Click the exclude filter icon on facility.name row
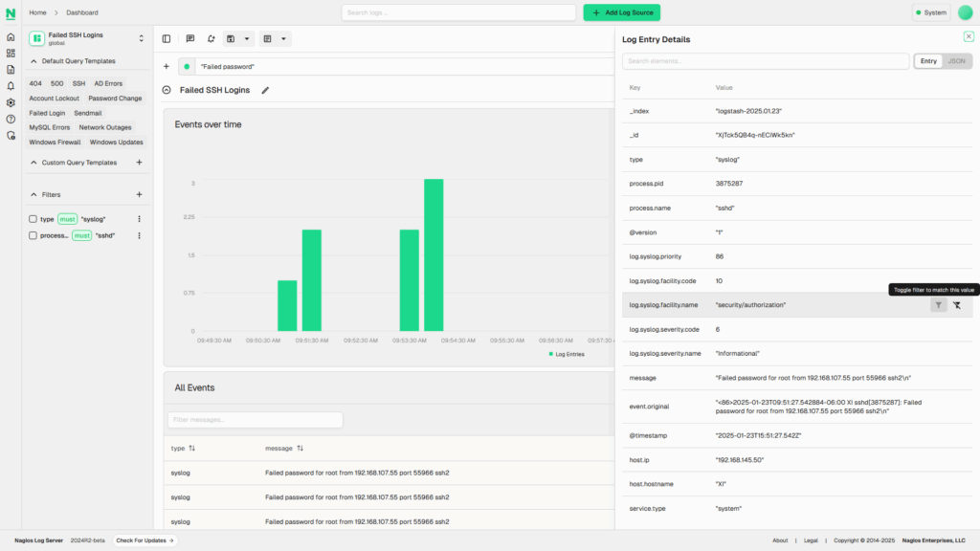Viewport: 980px width, 551px height. click(956, 303)
